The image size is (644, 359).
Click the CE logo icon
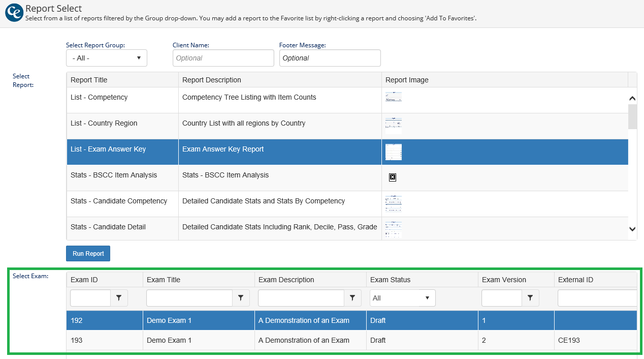(14, 13)
